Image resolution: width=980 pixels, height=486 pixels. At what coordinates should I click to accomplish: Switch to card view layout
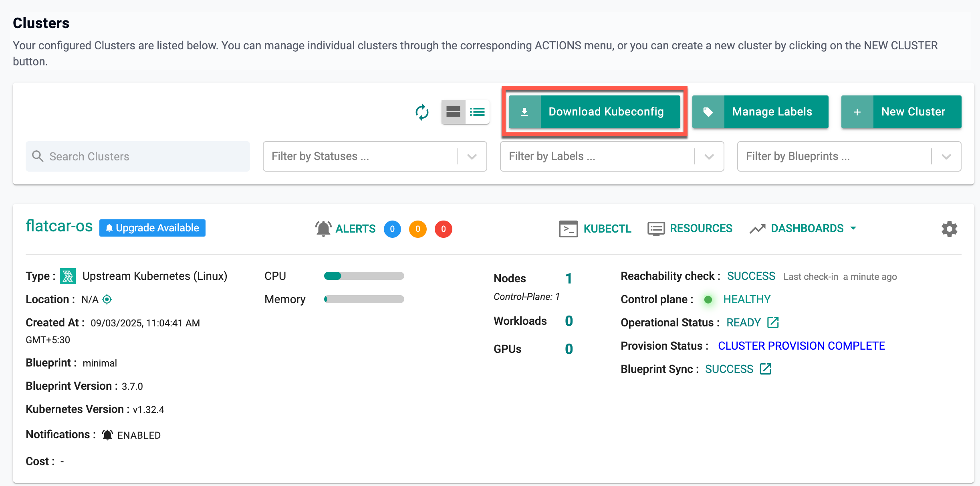pyautogui.click(x=453, y=112)
